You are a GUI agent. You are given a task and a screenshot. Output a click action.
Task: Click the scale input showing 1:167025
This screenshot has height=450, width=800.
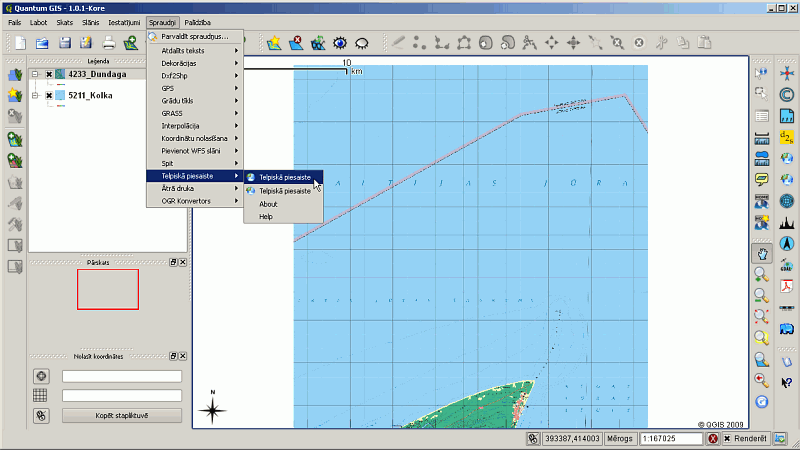671,438
